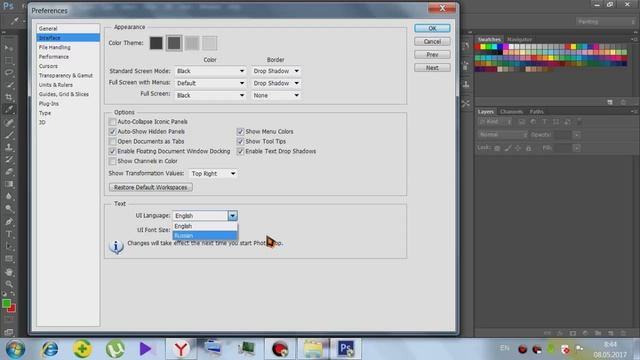
Task: Open Full Screen with Menus border dropdown
Action: [x=276, y=83]
